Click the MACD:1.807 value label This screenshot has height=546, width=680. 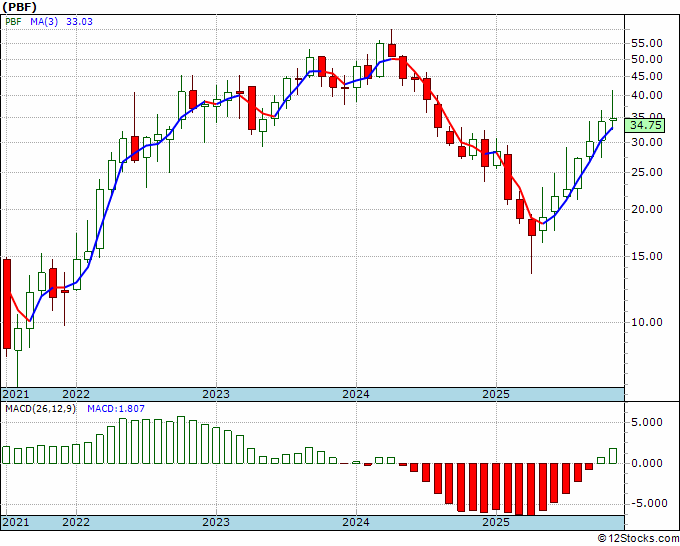(x=116, y=409)
